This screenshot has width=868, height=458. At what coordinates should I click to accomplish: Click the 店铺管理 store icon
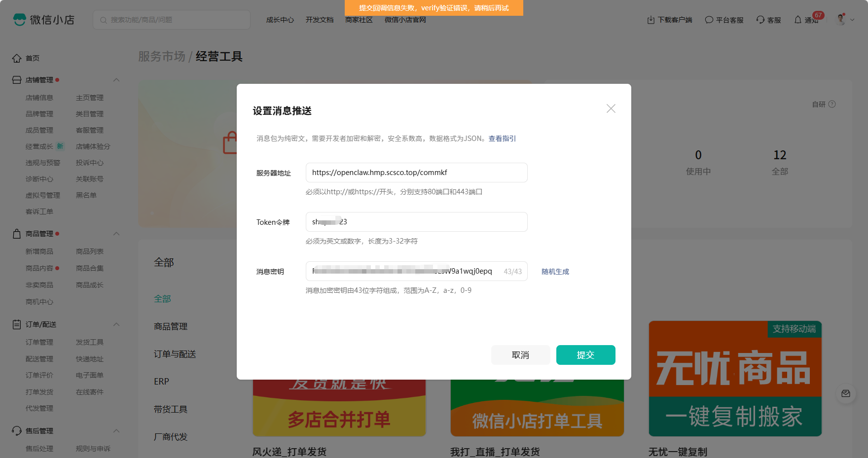[17, 80]
